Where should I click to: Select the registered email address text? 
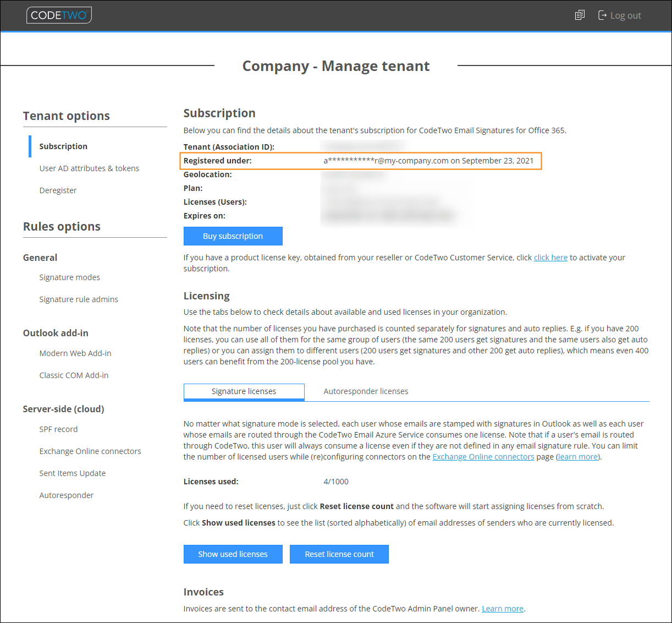[x=386, y=161]
